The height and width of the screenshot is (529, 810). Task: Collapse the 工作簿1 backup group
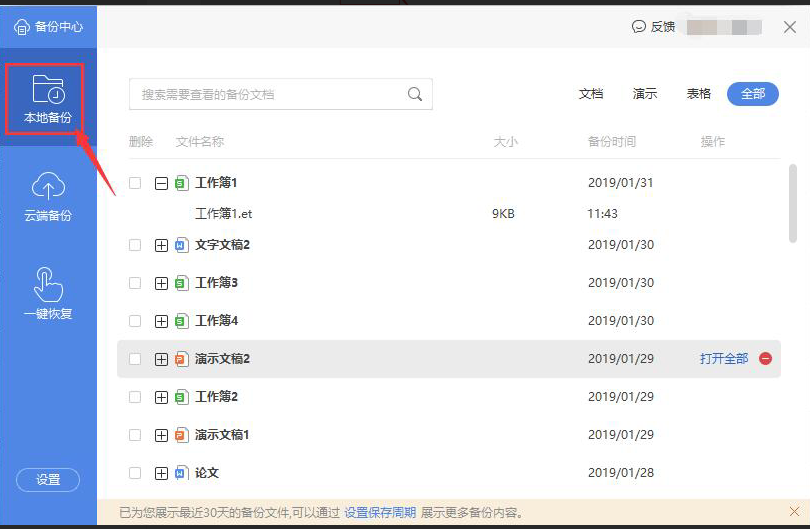point(161,183)
